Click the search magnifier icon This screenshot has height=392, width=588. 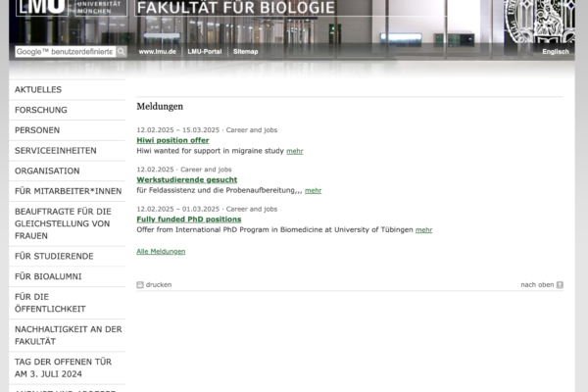(122, 52)
